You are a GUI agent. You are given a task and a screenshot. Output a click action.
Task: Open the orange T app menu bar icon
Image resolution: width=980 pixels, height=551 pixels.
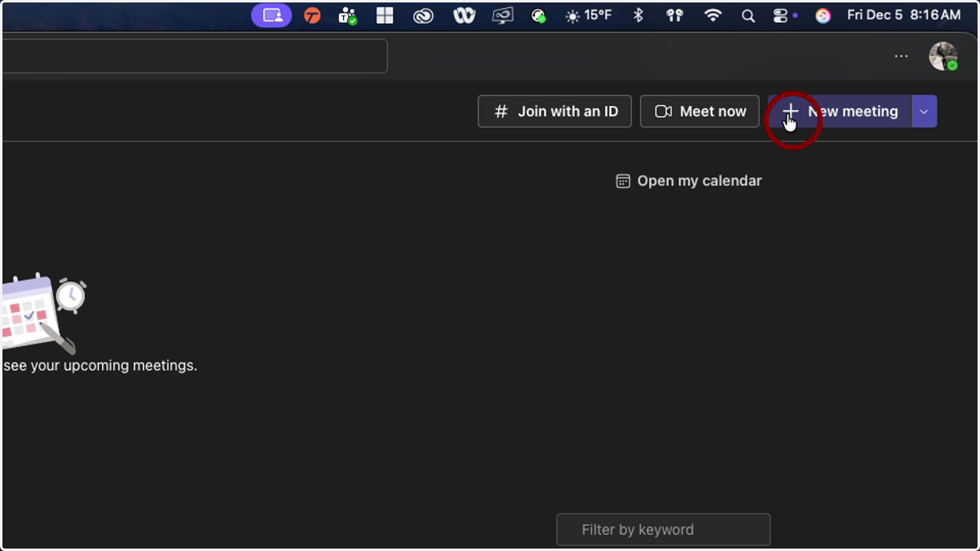pyautogui.click(x=312, y=16)
